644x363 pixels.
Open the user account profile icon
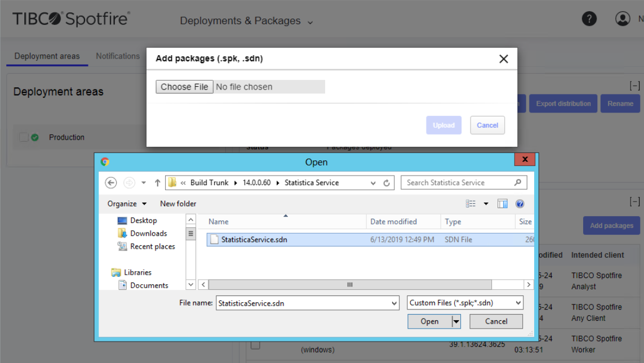(623, 19)
